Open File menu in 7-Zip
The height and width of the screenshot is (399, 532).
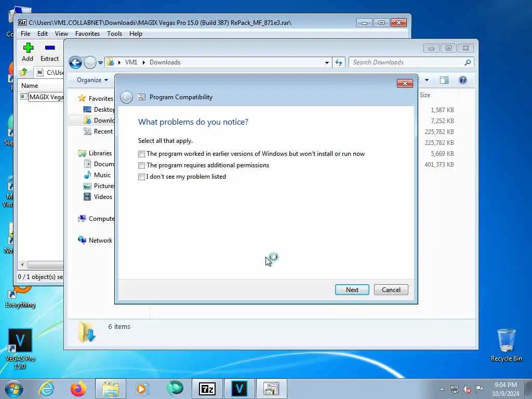[x=25, y=34]
